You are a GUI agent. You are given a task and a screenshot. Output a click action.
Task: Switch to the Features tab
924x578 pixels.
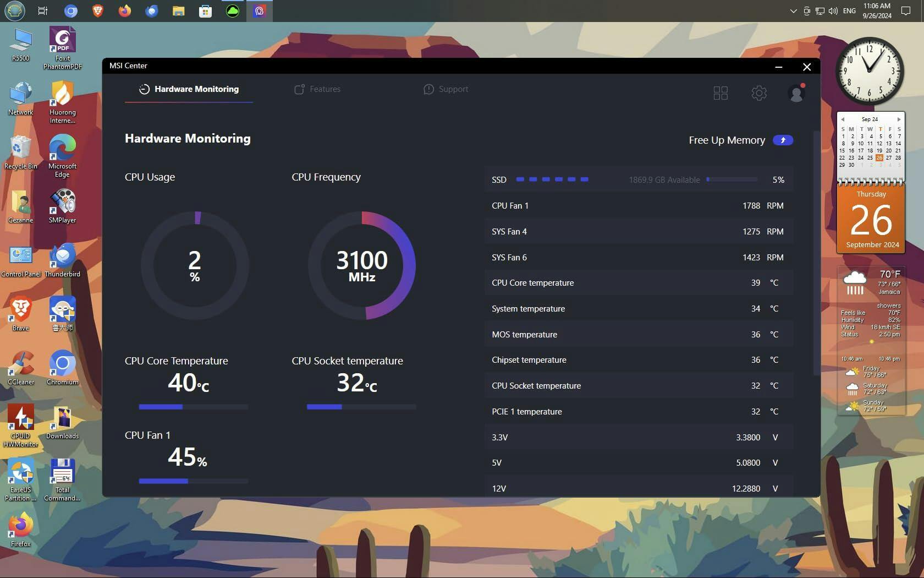click(x=317, y=89)
